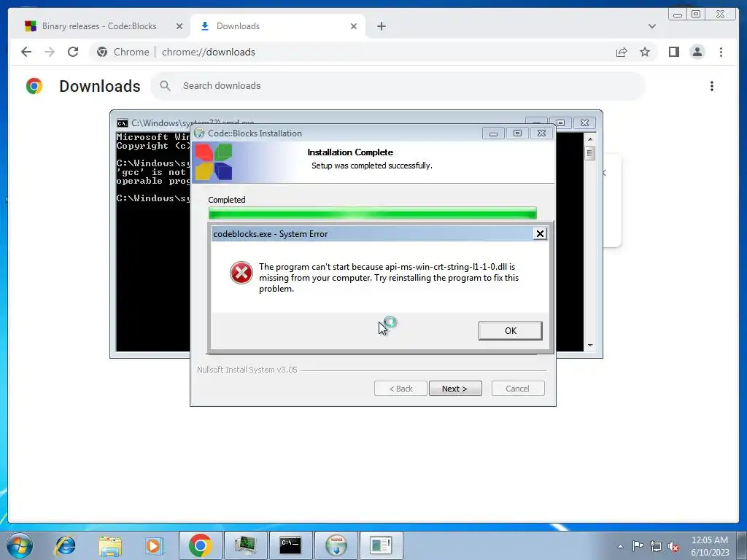Click Cancel in the Code::Blocks installer
This screenshot has height=560, width=747.
pyautogui.click(x=517, y=389)
